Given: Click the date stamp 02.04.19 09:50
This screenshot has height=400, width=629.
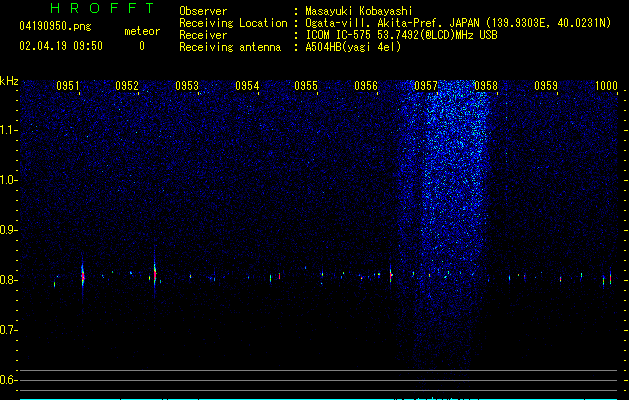Looking at the screenshot, I should pos(61,46).
